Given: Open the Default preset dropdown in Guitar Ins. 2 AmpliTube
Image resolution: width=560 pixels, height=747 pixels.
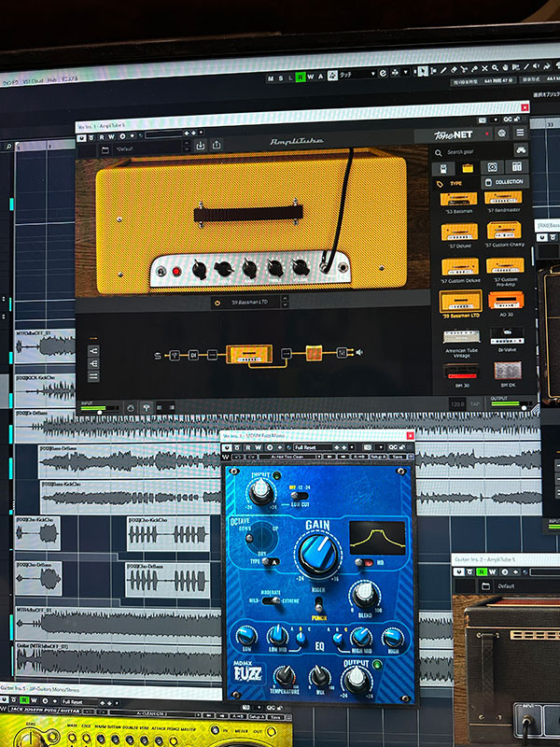Looking at the screenshot, I should [526, 586].
